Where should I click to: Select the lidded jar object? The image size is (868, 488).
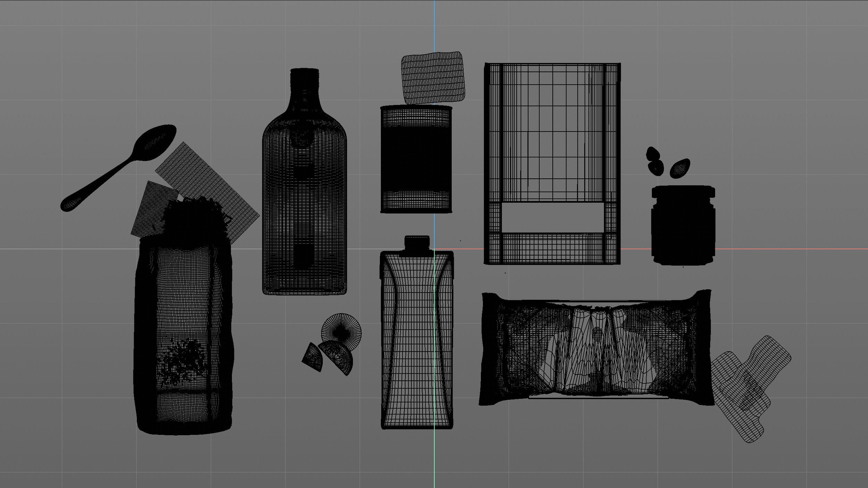[683, 225]
